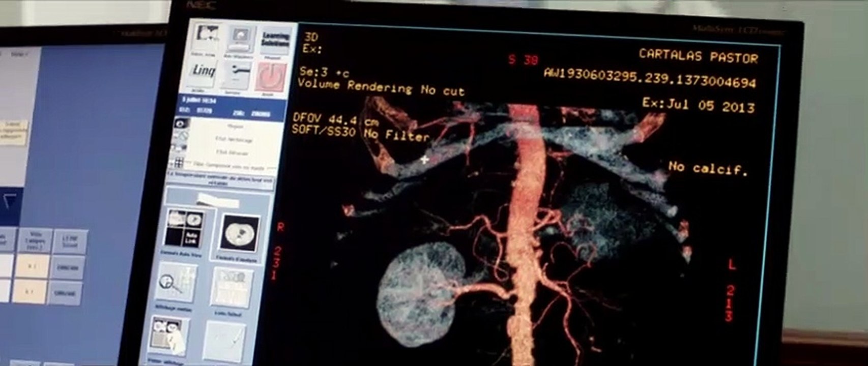Click the lower cream cell in left monitor grid
Image resolution: width=868 pixels, height=366 pixels.
pyautogui.click(x=30, y=292)
